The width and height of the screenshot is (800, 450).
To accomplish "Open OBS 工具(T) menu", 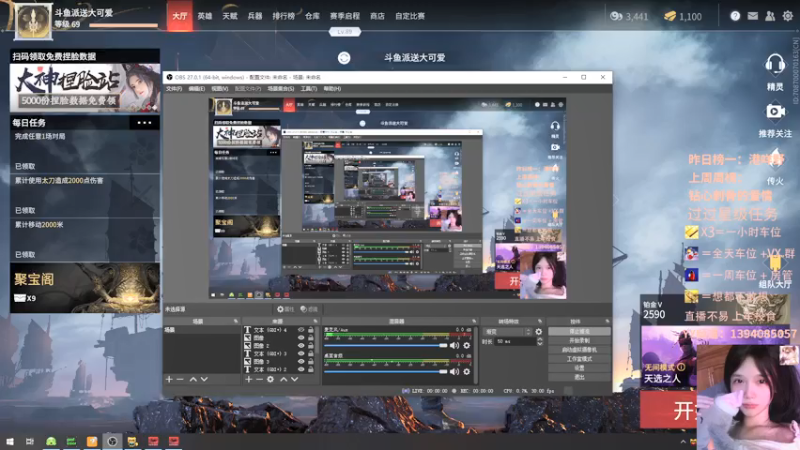I will [309, 89].
